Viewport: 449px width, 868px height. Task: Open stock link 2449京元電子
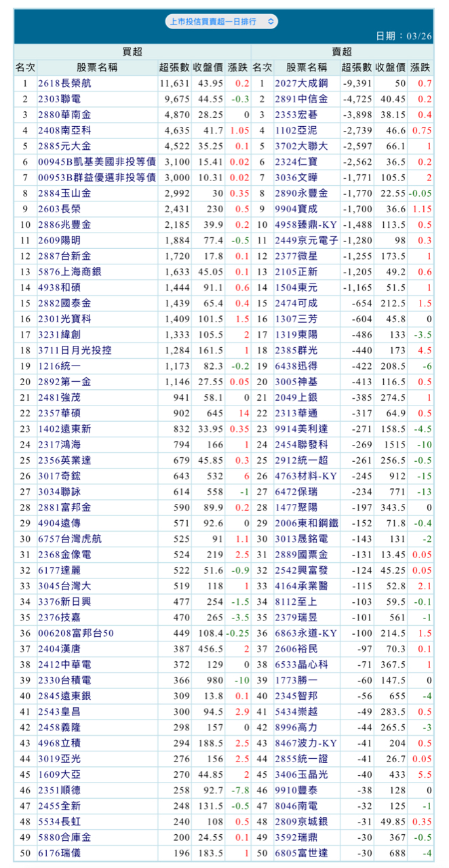click(306, 240)
